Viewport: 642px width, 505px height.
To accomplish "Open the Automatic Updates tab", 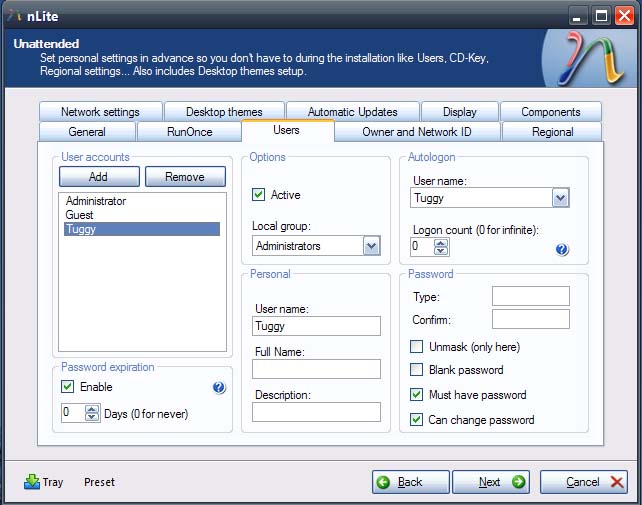I will pyautogui.click(x=353, y=112).
